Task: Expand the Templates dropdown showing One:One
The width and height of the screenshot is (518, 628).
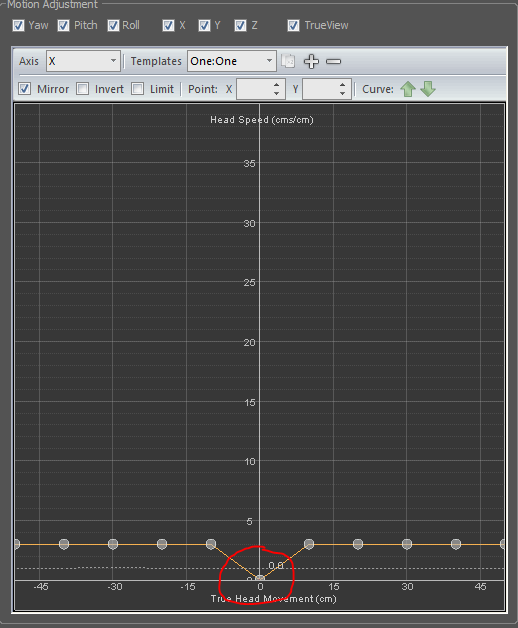Action: click(x=232, y=61)
